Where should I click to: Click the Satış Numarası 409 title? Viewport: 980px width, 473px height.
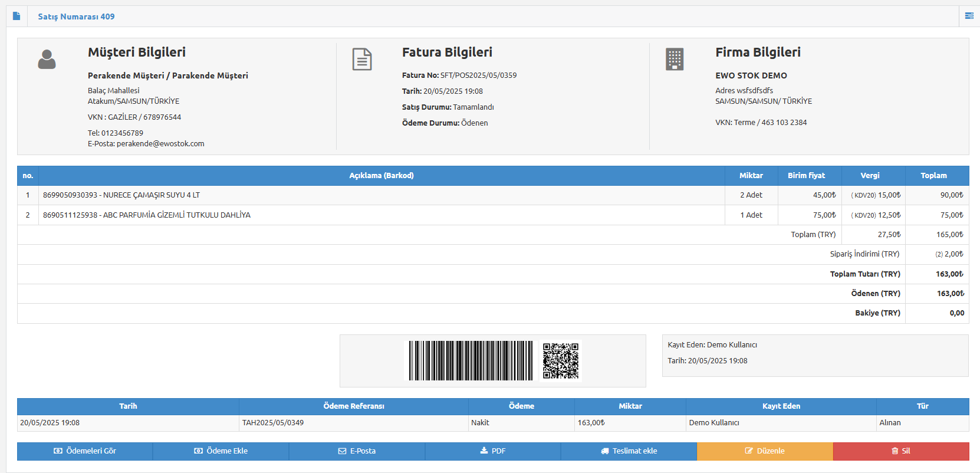click(x=77, y=17)
